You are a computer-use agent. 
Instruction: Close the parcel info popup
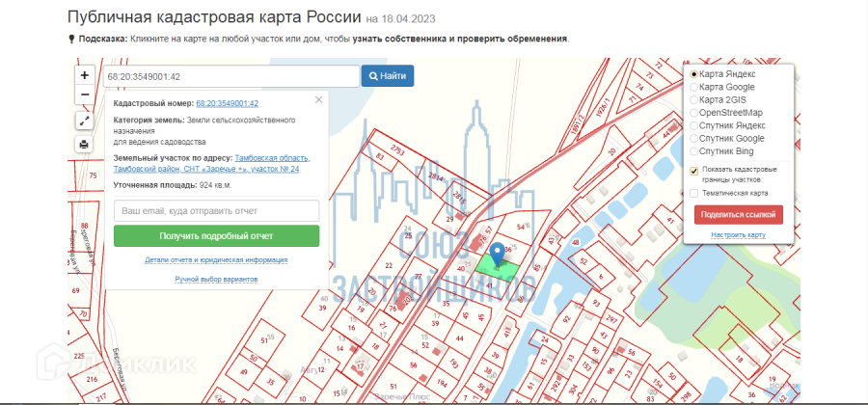318,100
